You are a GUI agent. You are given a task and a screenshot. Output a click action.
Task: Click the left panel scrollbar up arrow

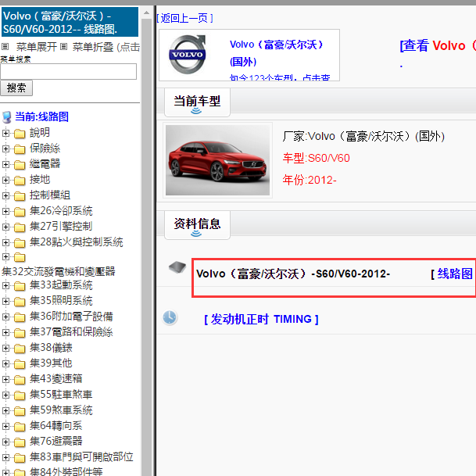click(146, 13)
